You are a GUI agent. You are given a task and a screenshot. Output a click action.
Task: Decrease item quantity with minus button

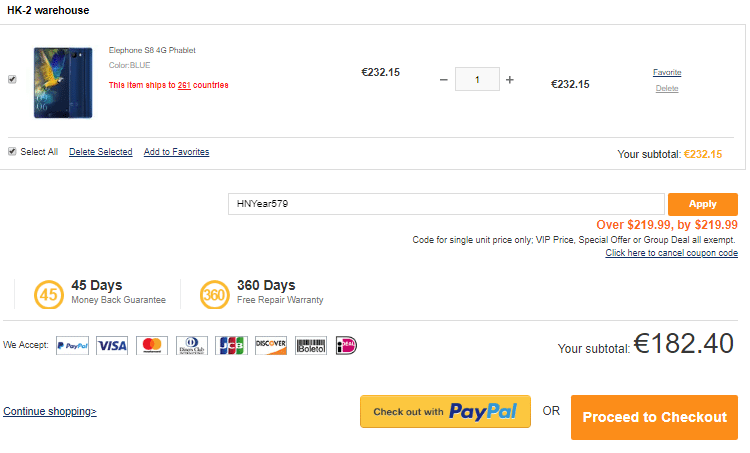pyautogui.click(x=444, y=79)
